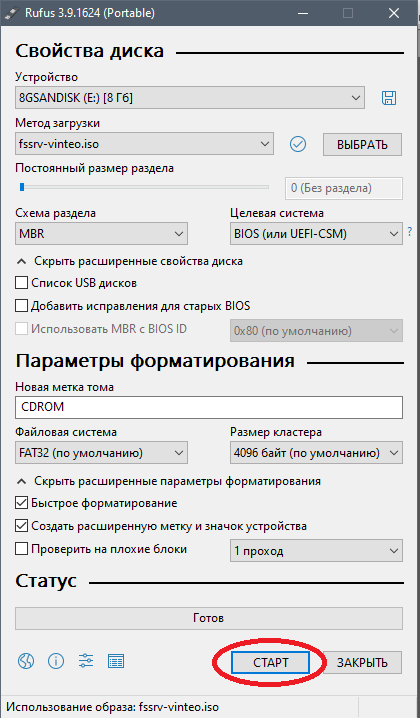The width and height of the screenshot is (420, 718).
Task: Open the MBR partition scheme dropdown
Action: pos(101,234)
